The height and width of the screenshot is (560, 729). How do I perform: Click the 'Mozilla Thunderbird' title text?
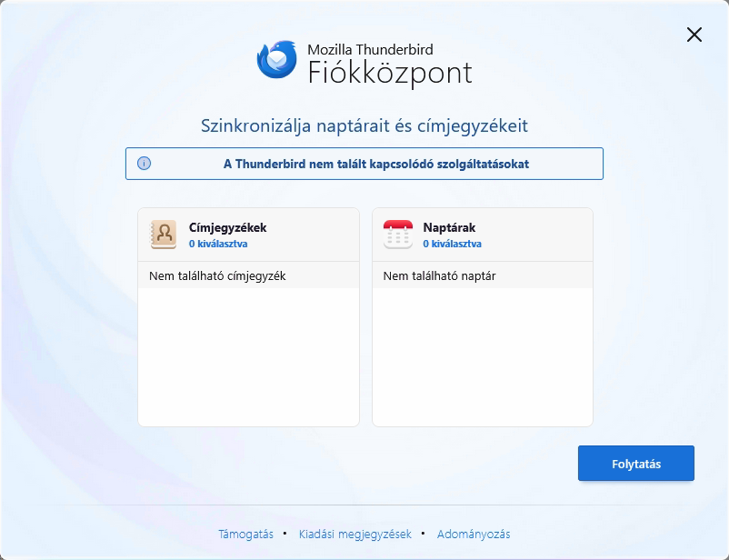(x=370, y=49)
